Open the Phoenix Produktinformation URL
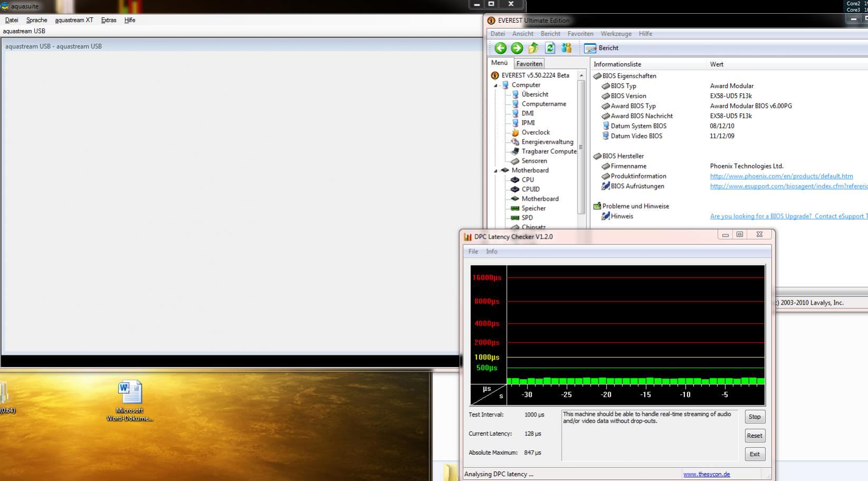This screenshot has height=481, width=868. 781,176
